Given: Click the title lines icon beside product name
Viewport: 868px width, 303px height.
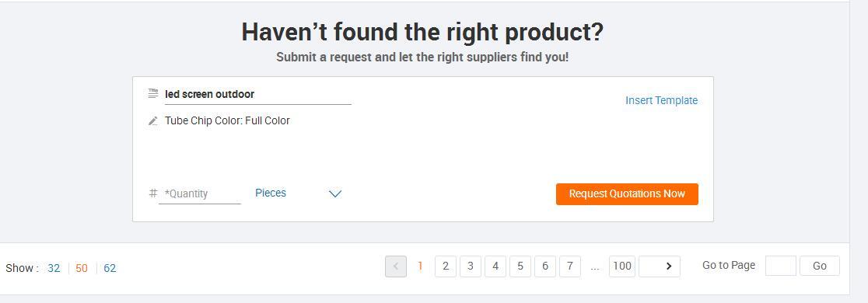Looking at the screenshot, I should coord(153,93).
